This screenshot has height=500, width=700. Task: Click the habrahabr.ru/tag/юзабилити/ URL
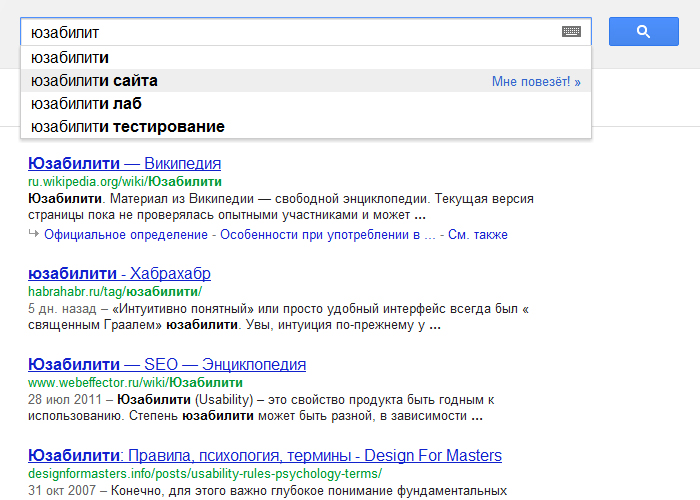point(115,292)
